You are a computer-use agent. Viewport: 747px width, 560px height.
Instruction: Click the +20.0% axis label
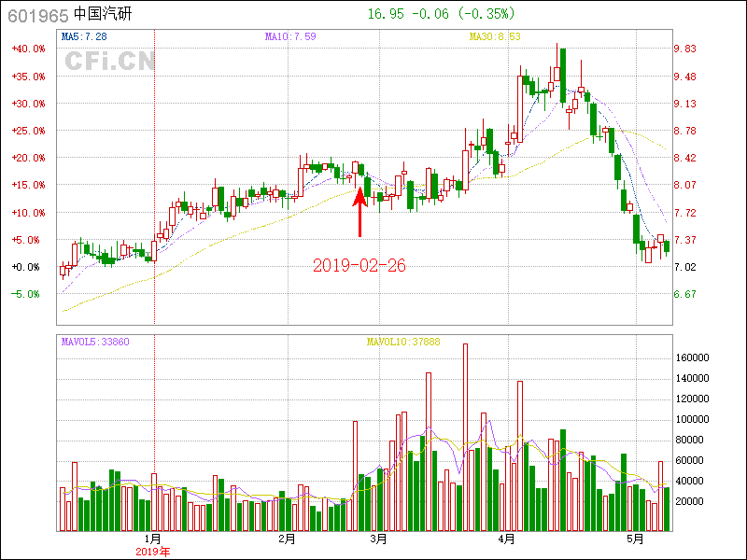click(x=29, y=158)
